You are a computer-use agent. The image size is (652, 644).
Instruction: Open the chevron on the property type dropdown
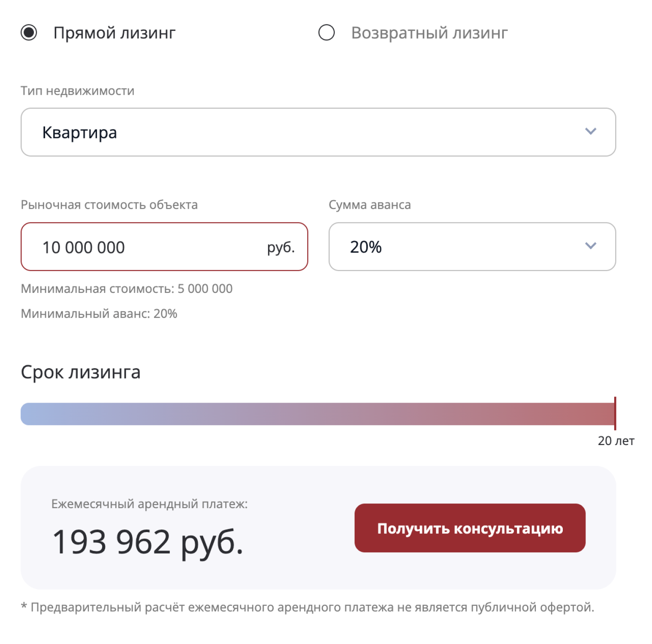click(591, 132)
